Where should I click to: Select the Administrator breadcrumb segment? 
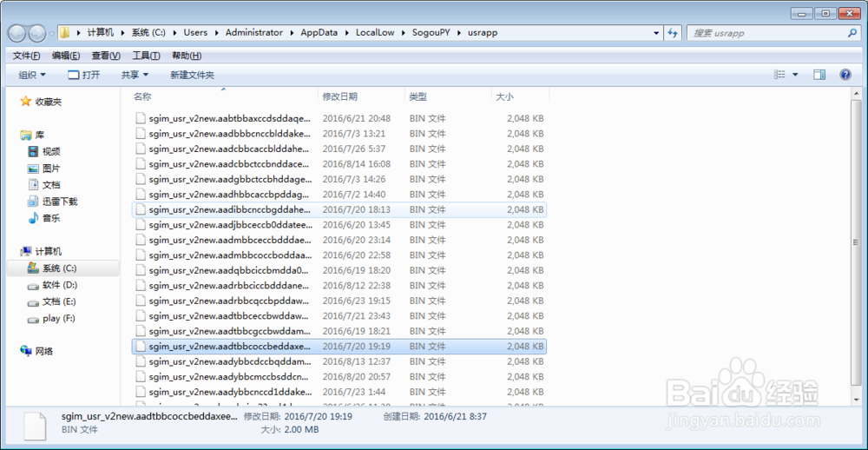253,33
